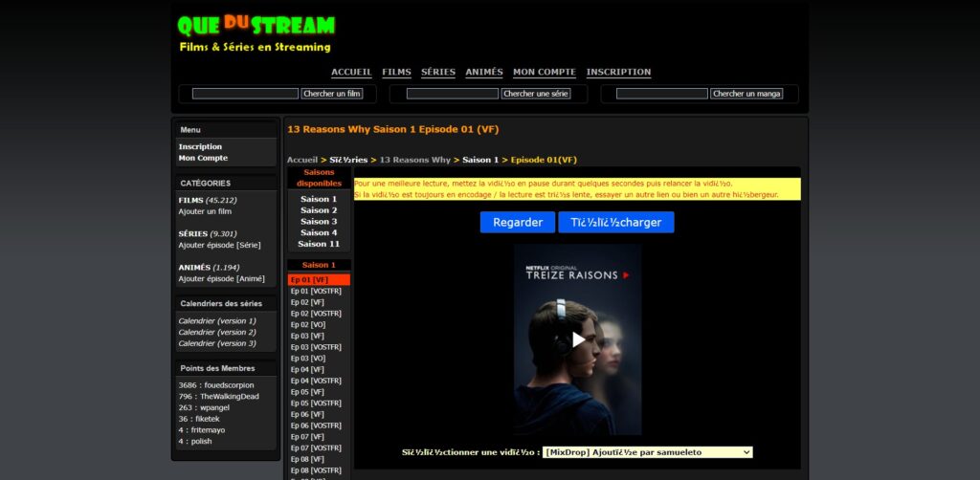Image resolution: width=980 pixels, height=480 pixels.
Task: Open Inscription in the sidebar Menu
Action: tap(200, 146)
